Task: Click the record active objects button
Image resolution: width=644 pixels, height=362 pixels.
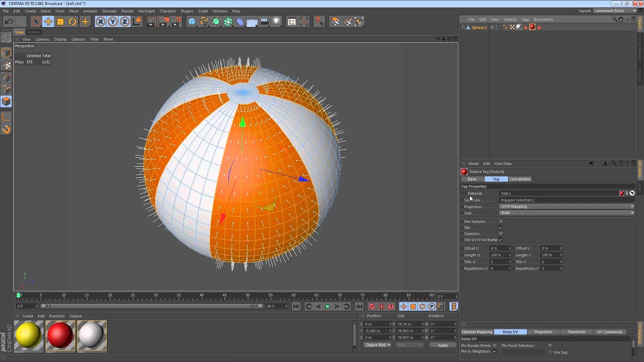Action: pos(372,307)
